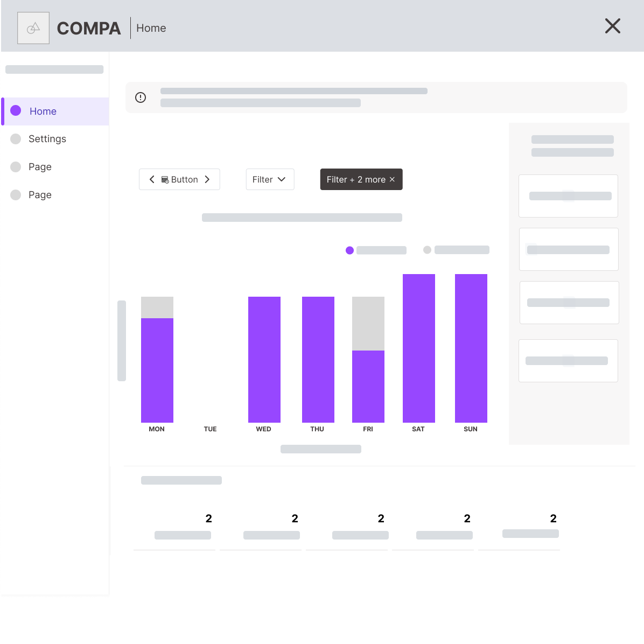Click the WED bar in chart
644x644 pixels.
264,359
